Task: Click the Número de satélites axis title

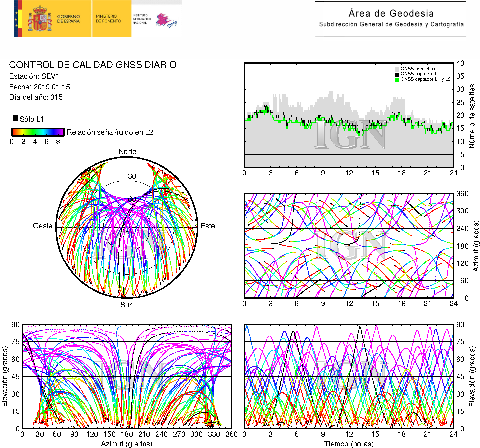Action: pyautogui.click(x=472, y=116)
